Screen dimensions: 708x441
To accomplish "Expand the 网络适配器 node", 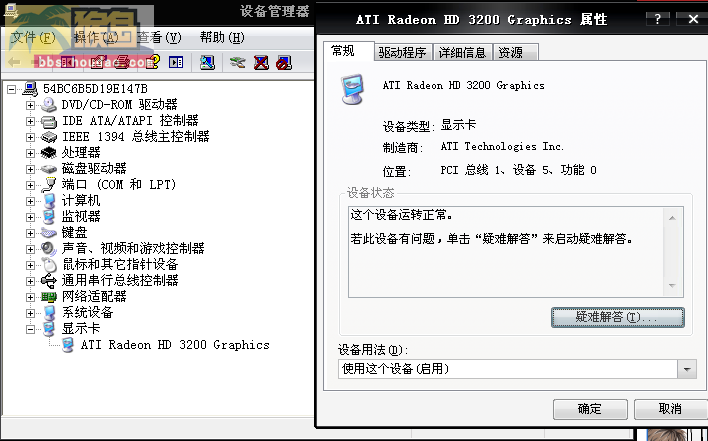I will 30,297.
